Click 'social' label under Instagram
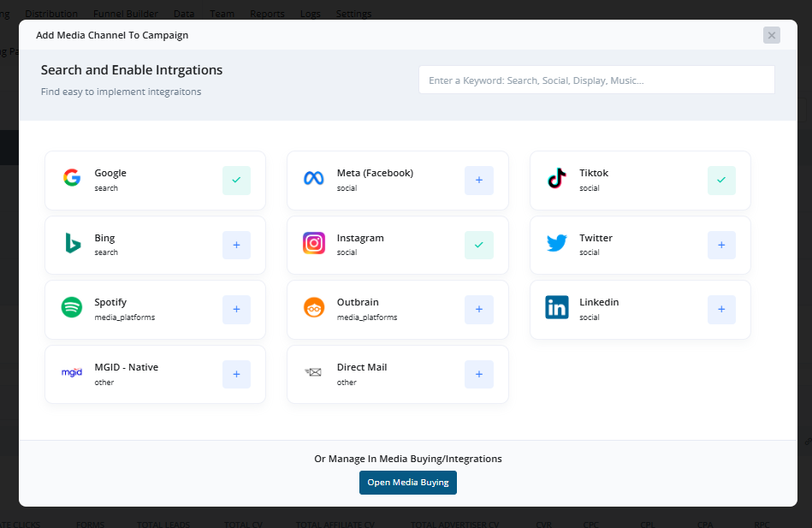Viewport: 812px width, 528px height. [x=347, y=252]
